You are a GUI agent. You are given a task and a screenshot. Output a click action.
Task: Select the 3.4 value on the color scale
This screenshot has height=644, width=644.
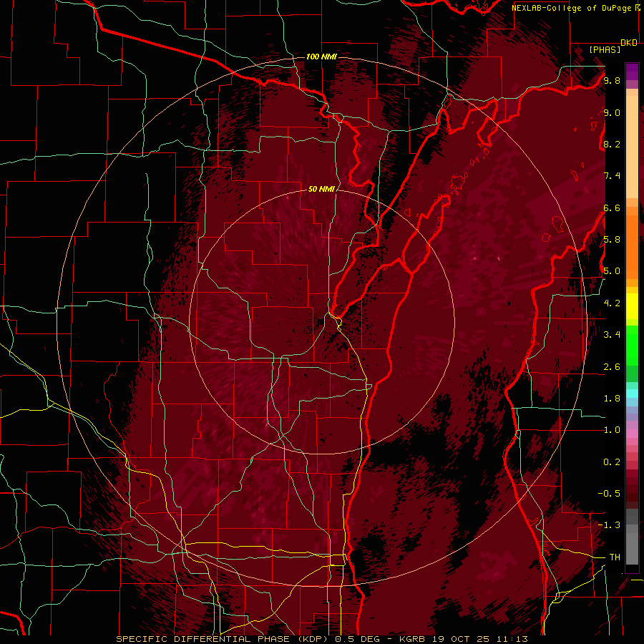point(612,335)
